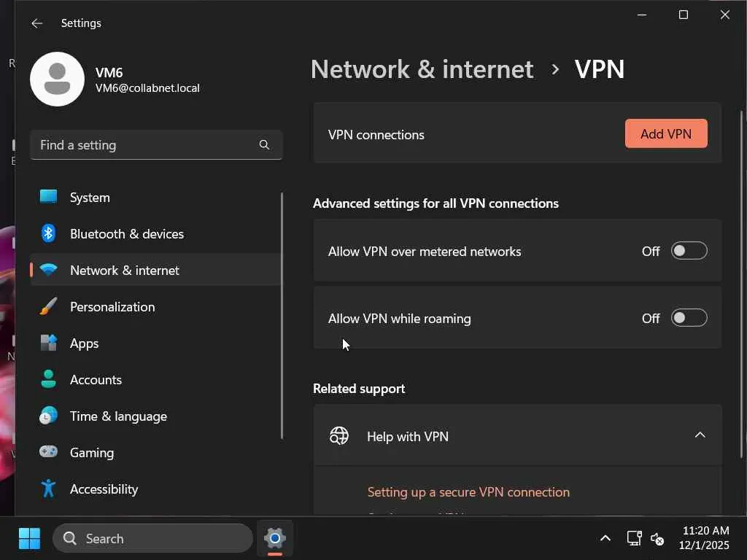This screenshot has height=560, width=747.
Task: Go back to Network & internet breadcrumb
Action: point(422,69)
